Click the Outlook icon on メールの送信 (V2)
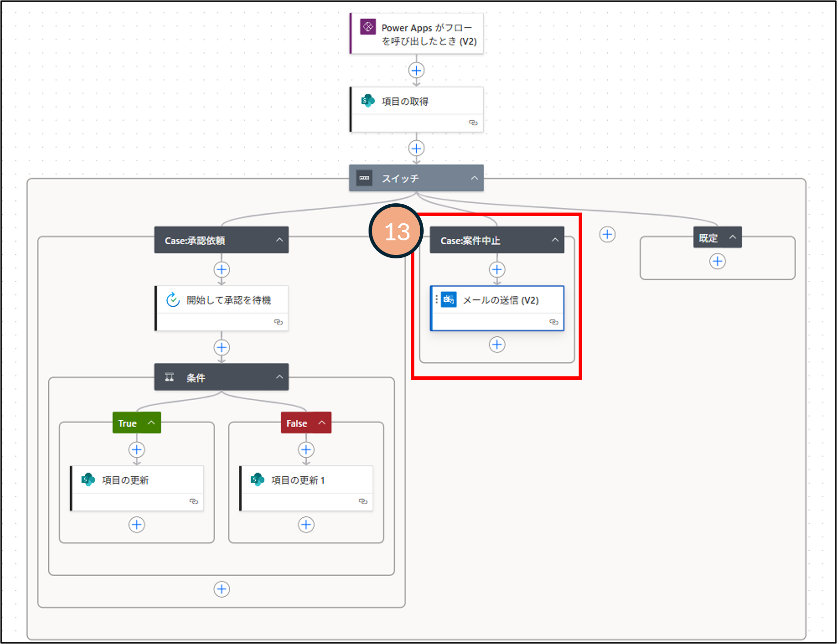837x644 pixels. point(448,300)
